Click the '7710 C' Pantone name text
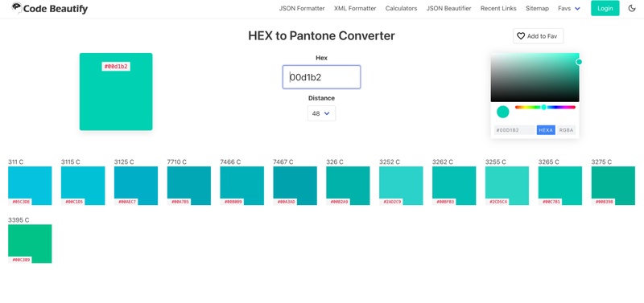The image size is (644, 303). tap(176, 162)
